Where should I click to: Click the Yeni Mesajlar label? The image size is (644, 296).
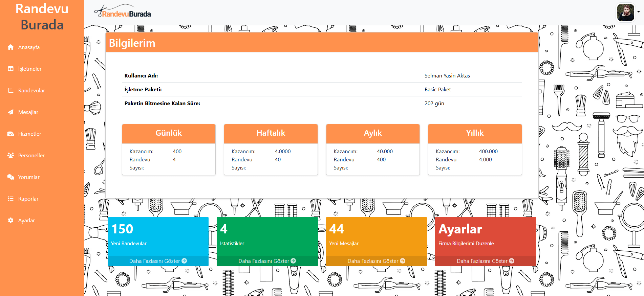tap(344, 244)
